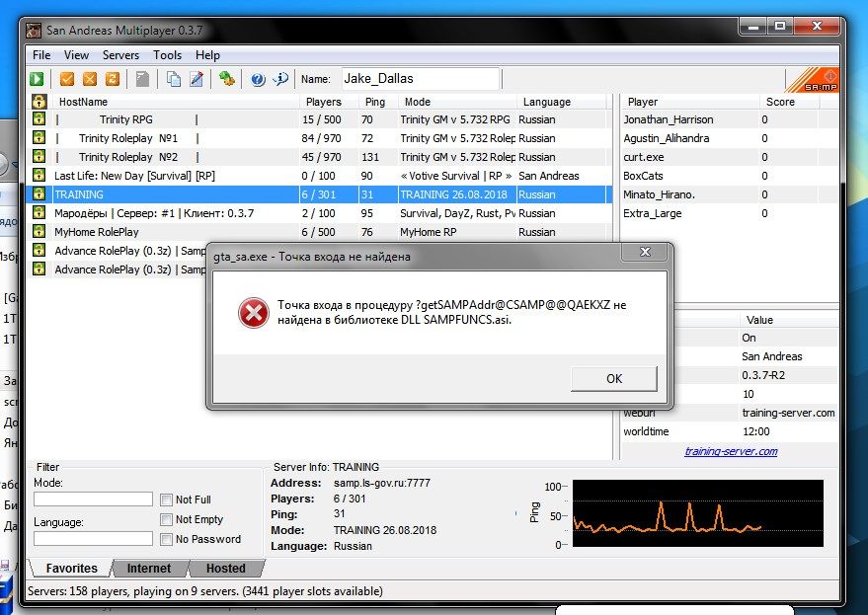This screenshot has width=868, height=615.
Task: Open the Servers menu
Action: pyautogui.click(x=120, y=55)
